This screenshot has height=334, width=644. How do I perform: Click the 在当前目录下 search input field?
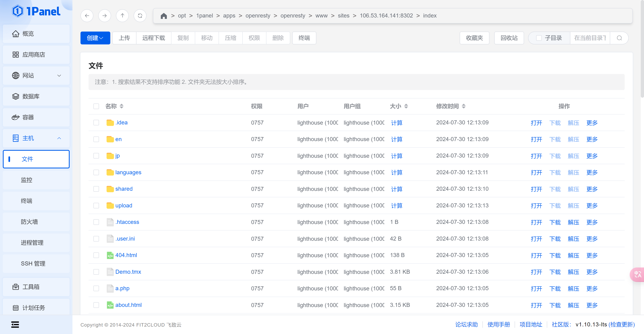(590, 38)
